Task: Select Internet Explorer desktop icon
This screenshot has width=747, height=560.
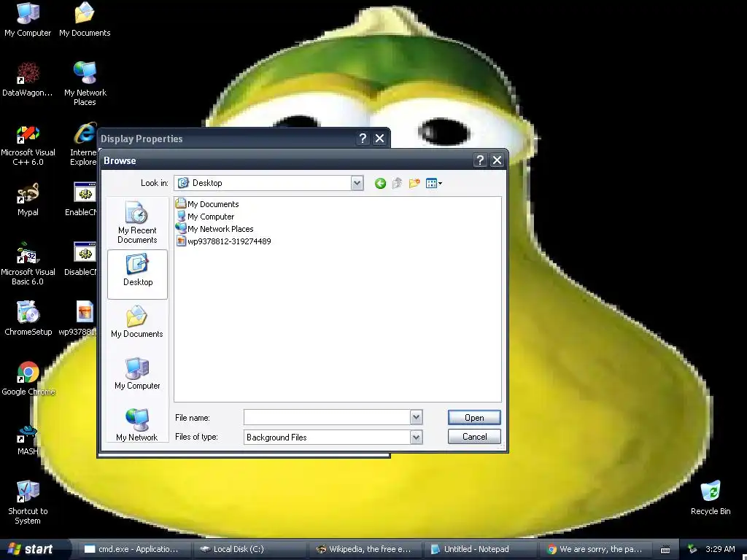Action: [84, 144]
